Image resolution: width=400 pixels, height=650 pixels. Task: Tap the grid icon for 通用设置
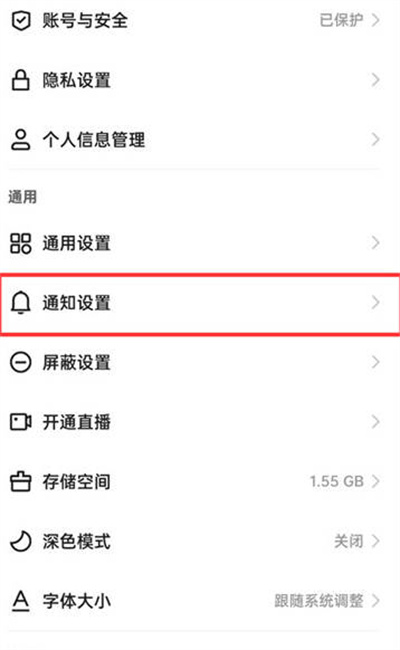(20, 243)
